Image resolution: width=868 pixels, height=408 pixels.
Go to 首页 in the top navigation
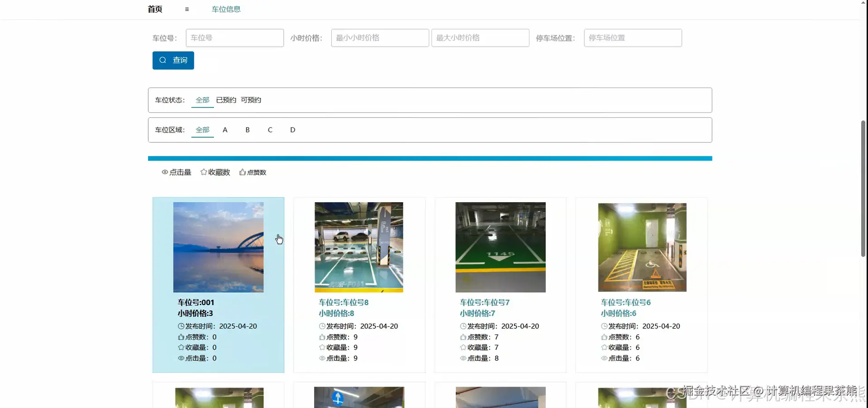(155, 9)
